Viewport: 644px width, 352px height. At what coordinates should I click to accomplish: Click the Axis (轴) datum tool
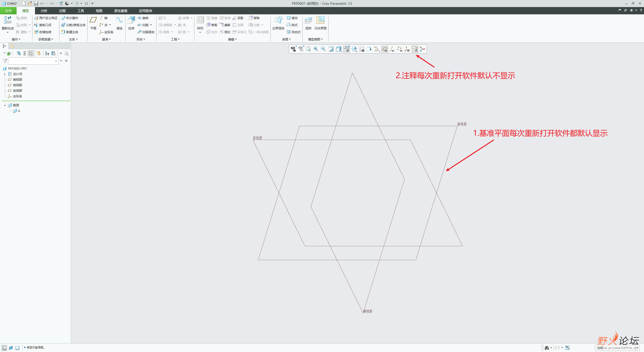pos(104,18)
